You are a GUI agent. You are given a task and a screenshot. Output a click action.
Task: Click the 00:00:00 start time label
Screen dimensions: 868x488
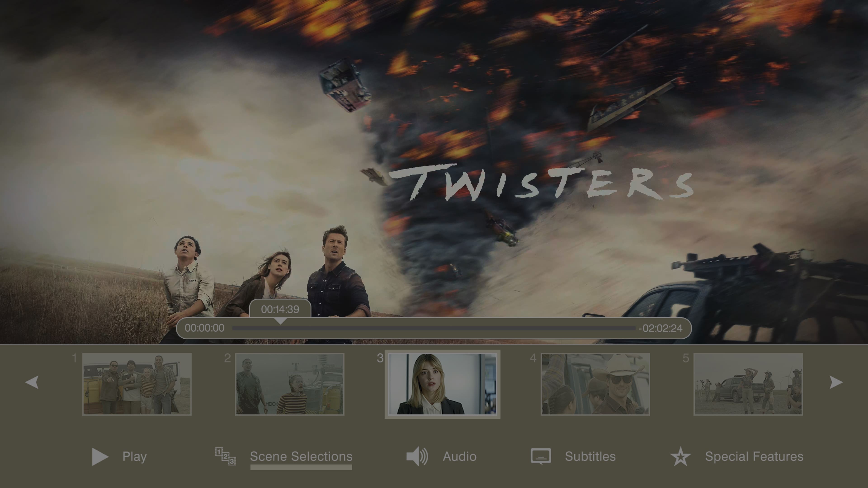tap(204, 328)
